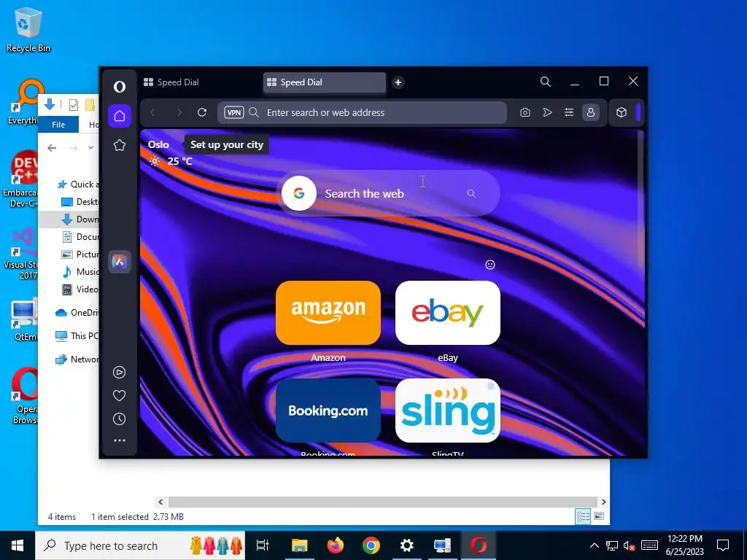Viewport: 747px width, 560px height.
Task: Switch Explorer to large icons view
Action: coord(599,517)
